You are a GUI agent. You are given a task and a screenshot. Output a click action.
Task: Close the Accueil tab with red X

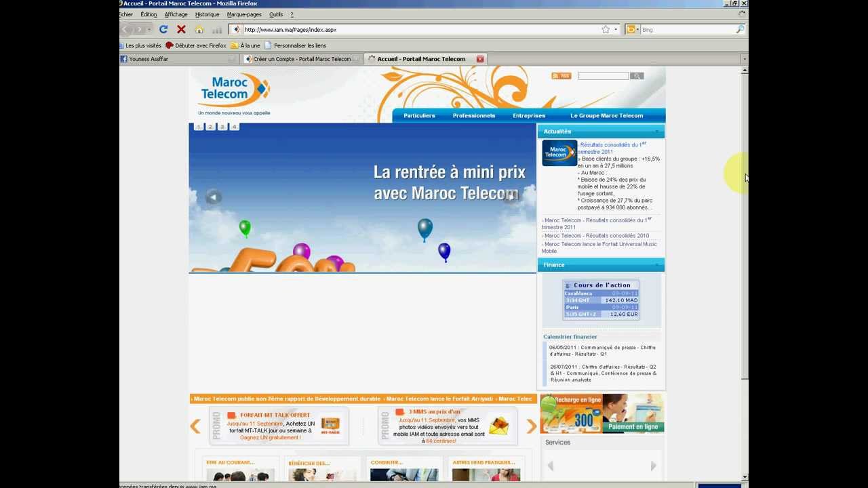coord(480,59)
